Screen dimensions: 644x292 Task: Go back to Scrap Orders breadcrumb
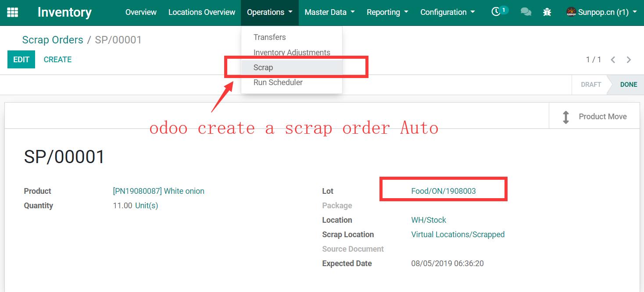pos(53,40)
